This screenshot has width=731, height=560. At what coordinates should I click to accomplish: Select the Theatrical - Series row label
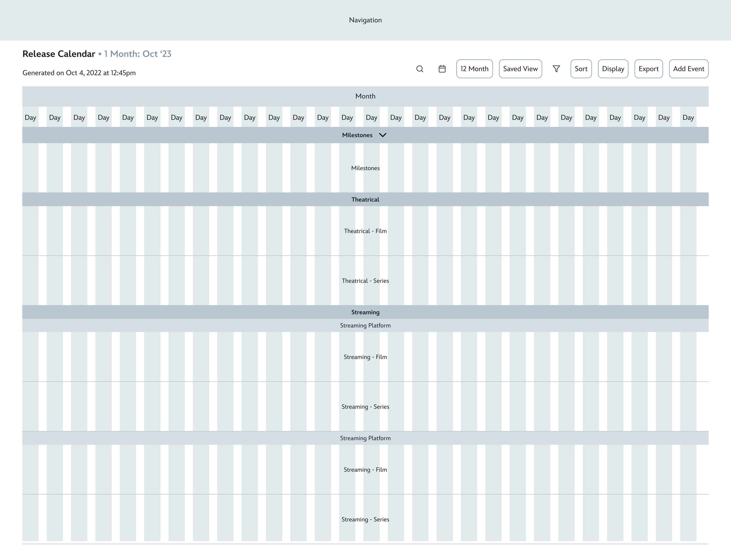pos(365,281)
